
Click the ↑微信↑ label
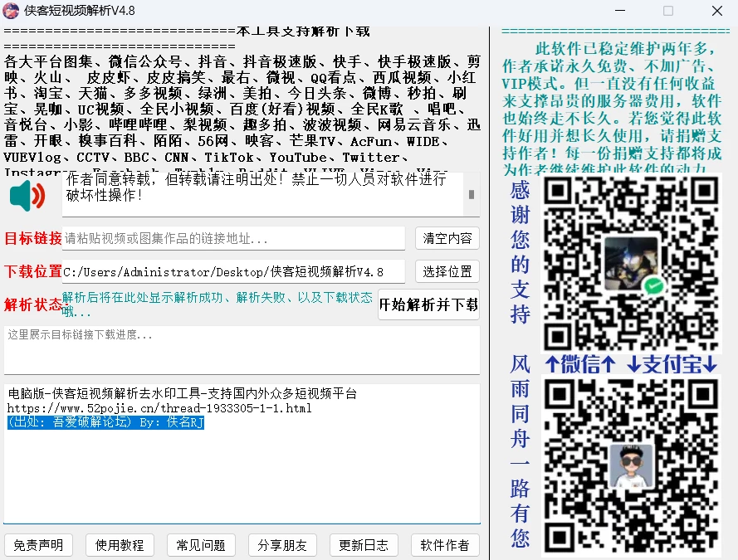(580, 364)
